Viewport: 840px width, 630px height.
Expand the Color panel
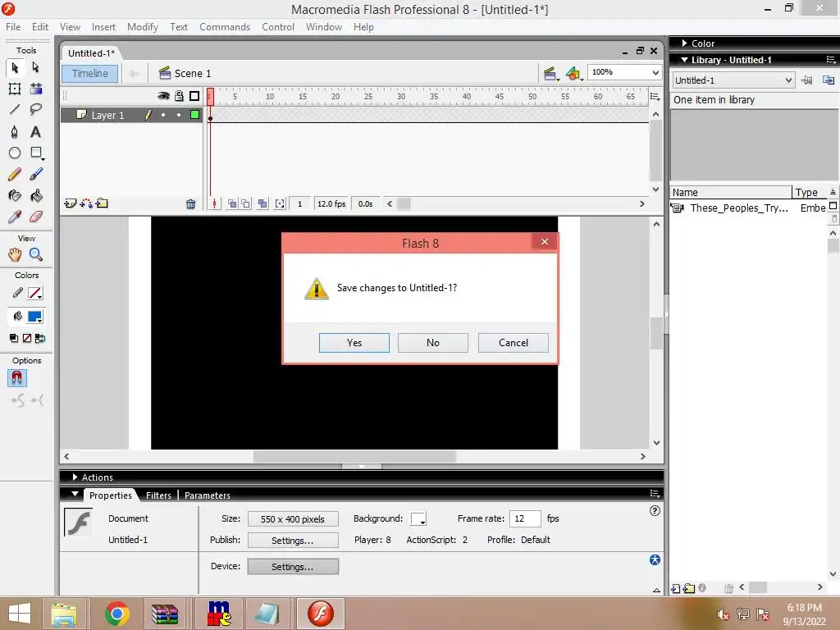[685, 43]
